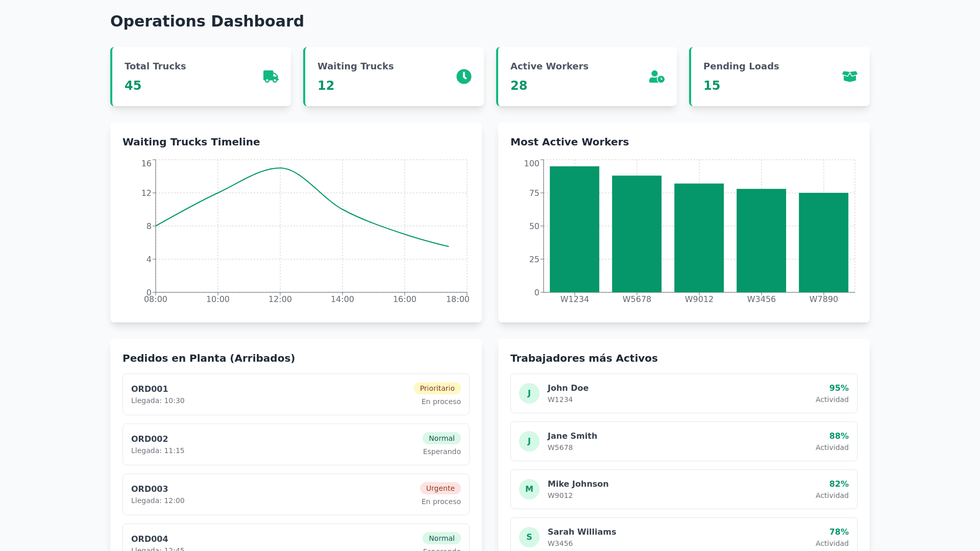Click the Normal badge on ORD002
Screen dimensions: 980x551
pos(441,438)
